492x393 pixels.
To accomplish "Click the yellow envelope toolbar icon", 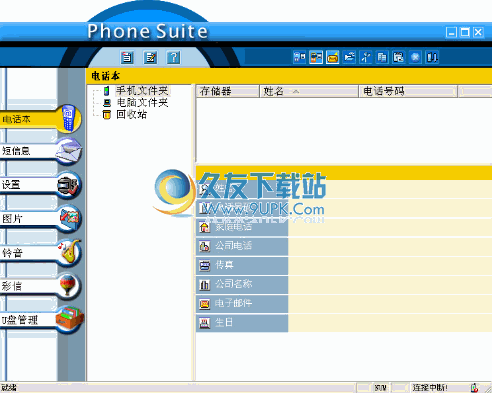I will pos(332,57).
